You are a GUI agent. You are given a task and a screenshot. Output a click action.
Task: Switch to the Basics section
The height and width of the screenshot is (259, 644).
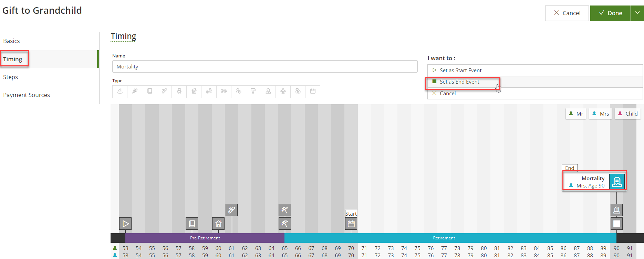click(x=11, y=41)
